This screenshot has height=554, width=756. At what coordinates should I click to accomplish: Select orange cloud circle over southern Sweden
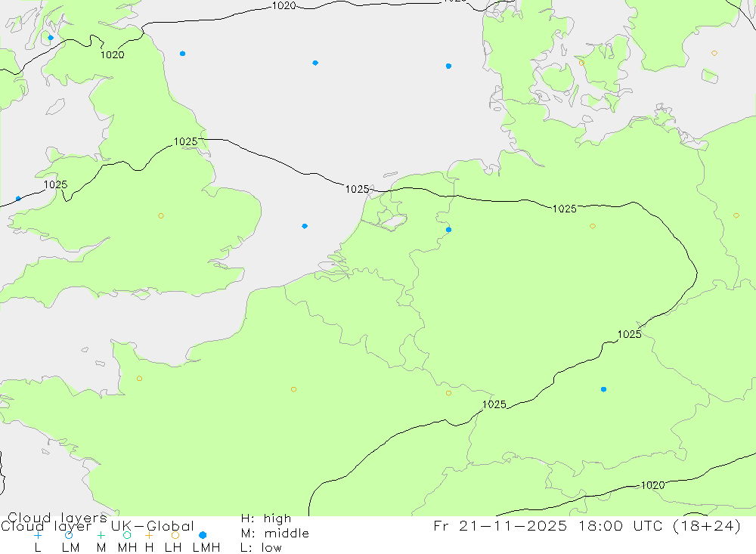714,53
